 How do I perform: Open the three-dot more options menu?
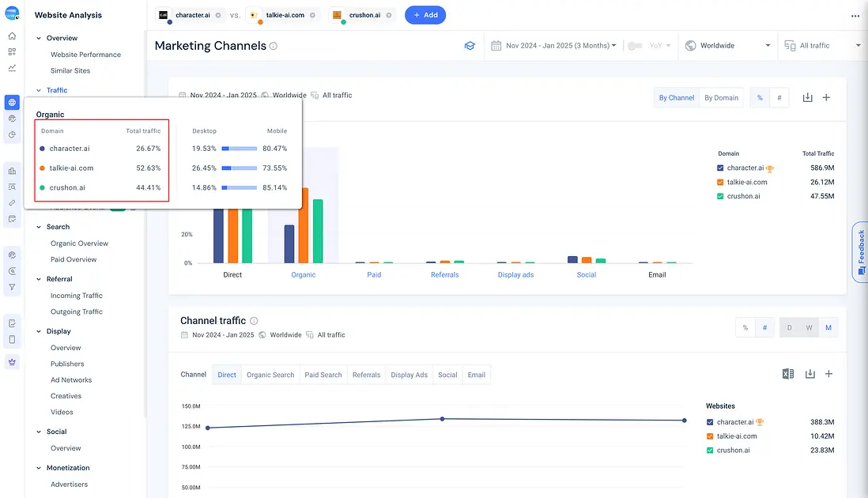855,16
